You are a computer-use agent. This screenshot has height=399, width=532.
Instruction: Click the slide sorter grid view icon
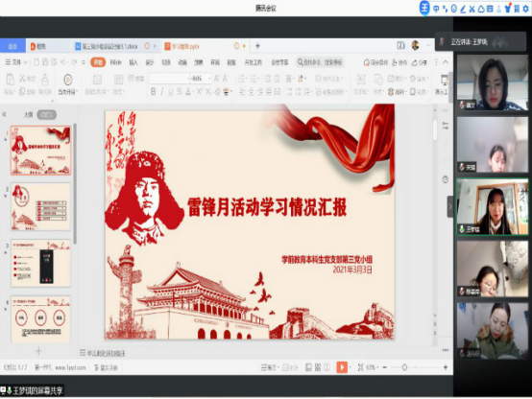click(x=318, y=367)
